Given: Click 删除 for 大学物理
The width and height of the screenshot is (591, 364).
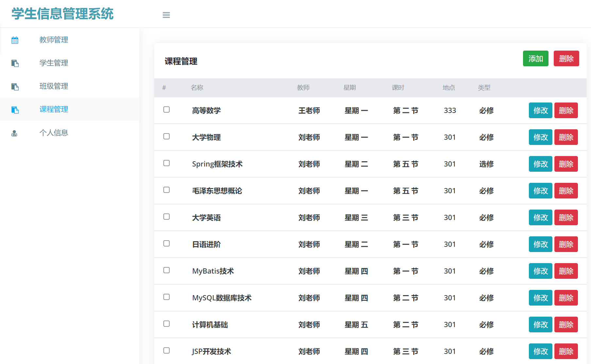Looking at the screenshot, I should click(x=566, y=137).
